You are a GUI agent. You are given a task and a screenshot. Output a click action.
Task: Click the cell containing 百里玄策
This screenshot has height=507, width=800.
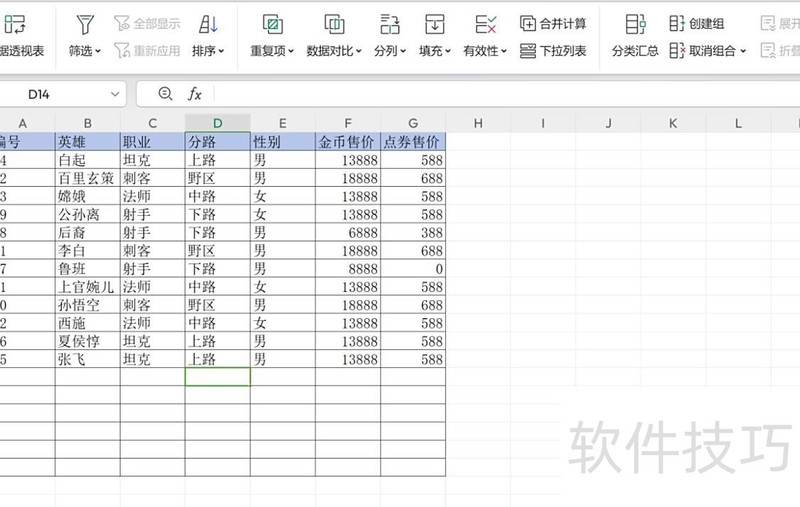coord(88,178)
